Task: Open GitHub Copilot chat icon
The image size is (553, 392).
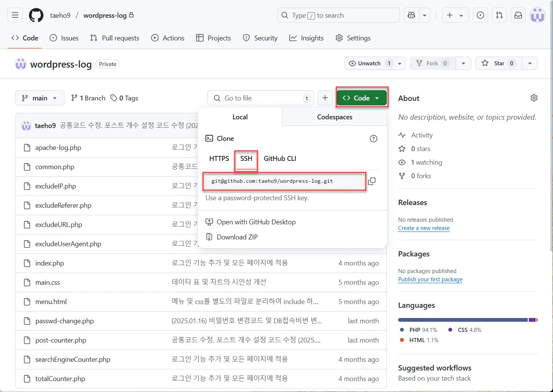Action: coord(411,15)
